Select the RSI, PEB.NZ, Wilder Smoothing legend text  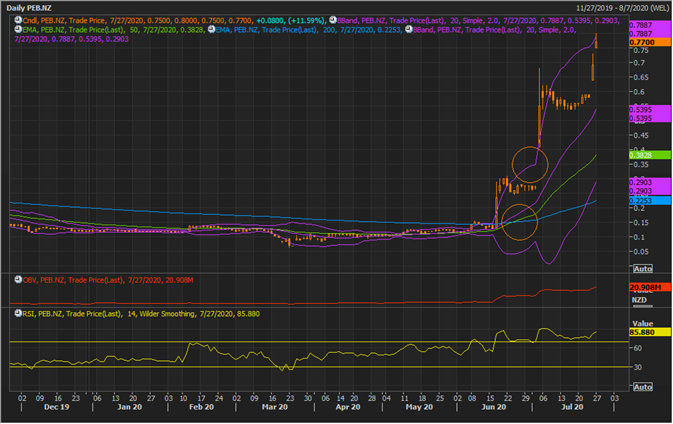point(141,314)
